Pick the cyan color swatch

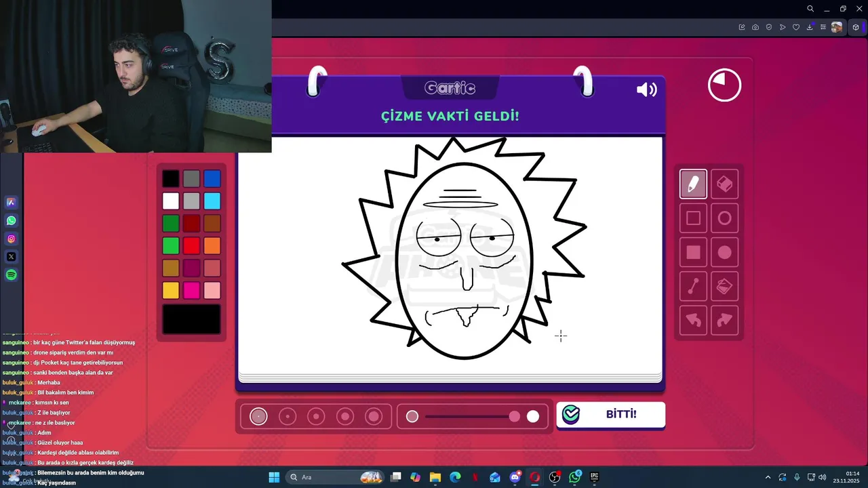(212, 201)
